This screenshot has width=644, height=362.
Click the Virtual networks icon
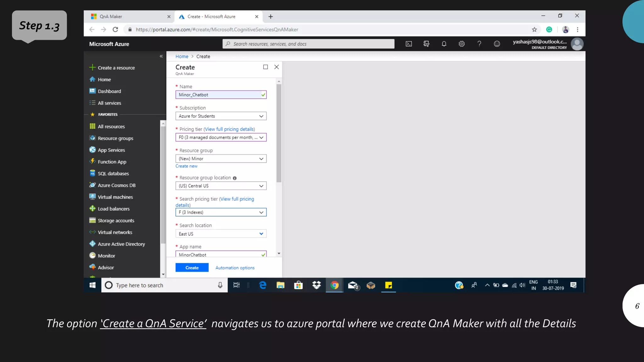tap(92, 232)
